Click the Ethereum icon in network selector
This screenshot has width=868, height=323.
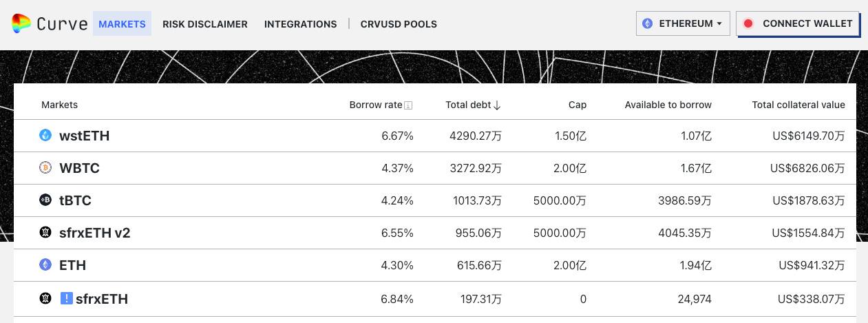(647, 23)
